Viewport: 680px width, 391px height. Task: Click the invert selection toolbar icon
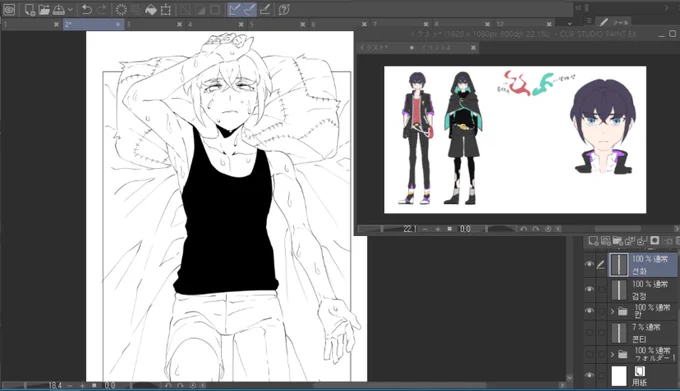pos(200,10)
